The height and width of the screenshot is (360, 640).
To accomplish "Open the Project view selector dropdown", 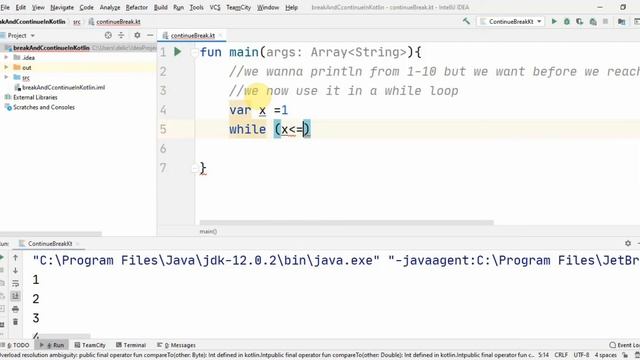I will (x=20, y=36).
